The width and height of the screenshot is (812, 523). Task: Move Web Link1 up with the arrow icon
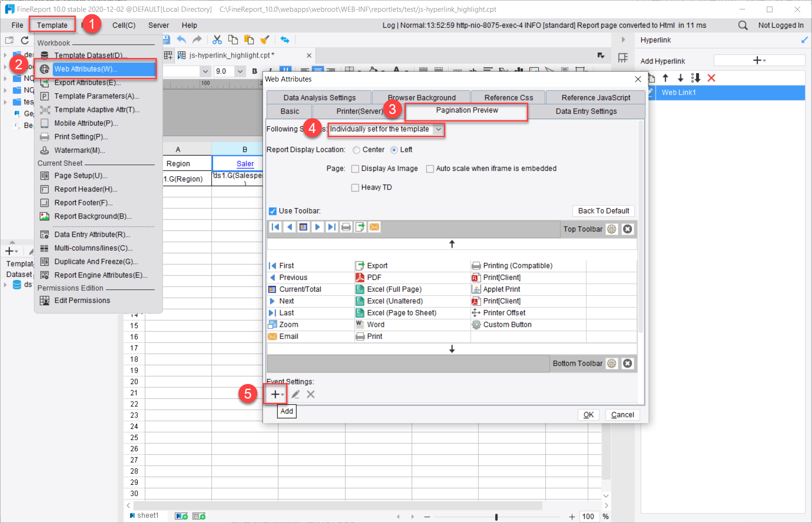tap(666, 78)
